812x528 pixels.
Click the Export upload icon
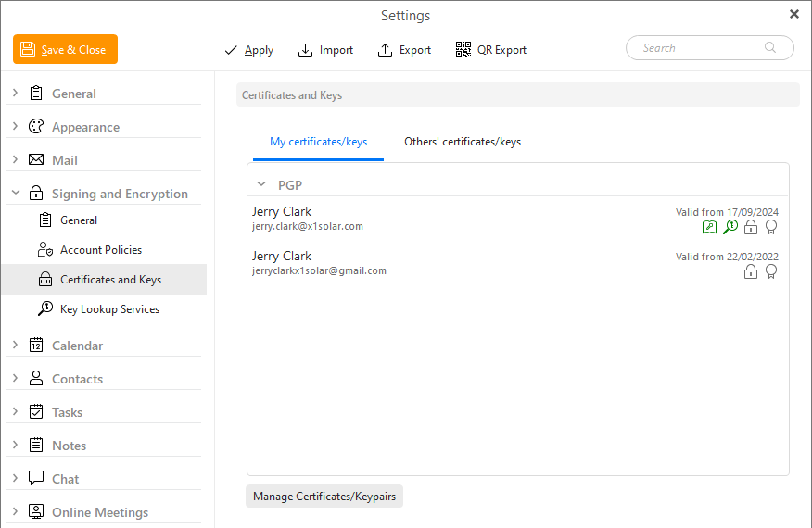click(386, 50)
